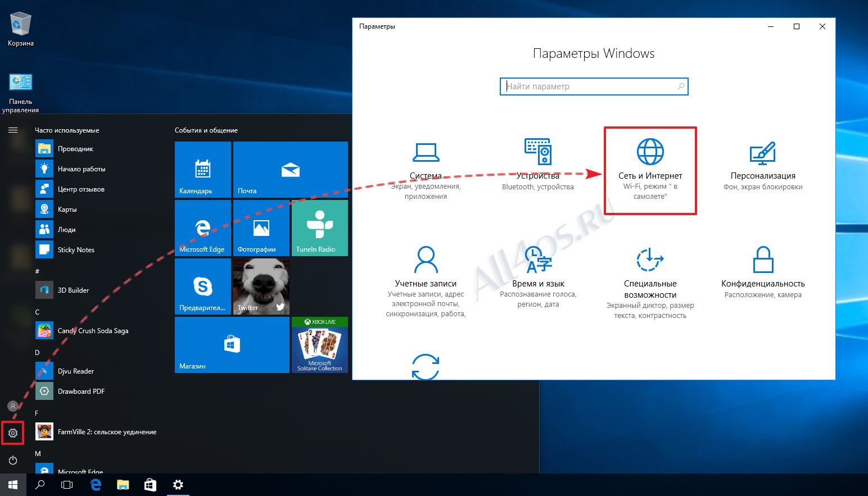Click the letter C section header
This screenshot has height=496, width=868.
[38, 312]
